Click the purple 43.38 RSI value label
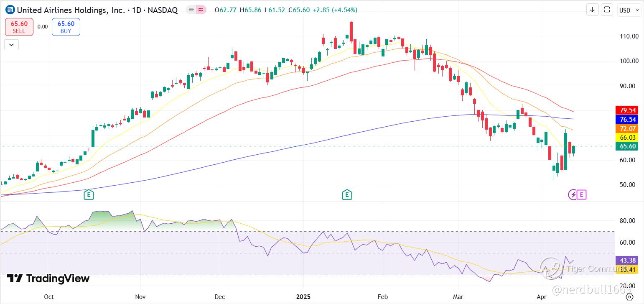The image size is (644, 304). coord(627,261)
